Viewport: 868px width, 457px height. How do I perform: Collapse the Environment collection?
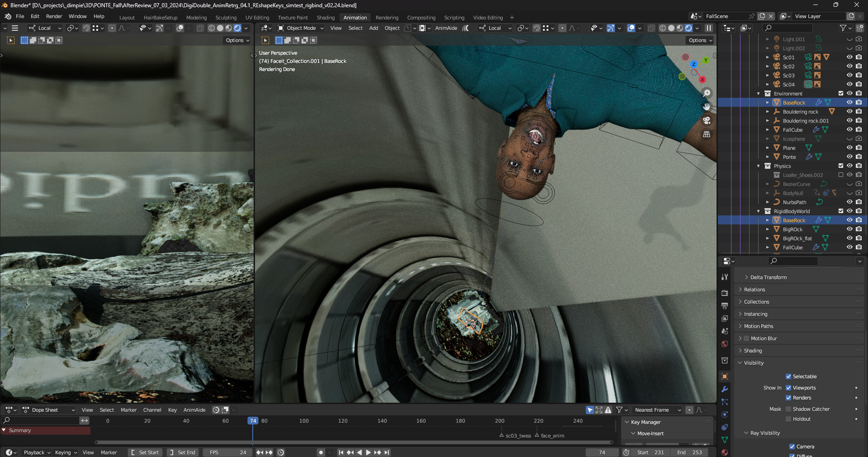pos(759,94)
